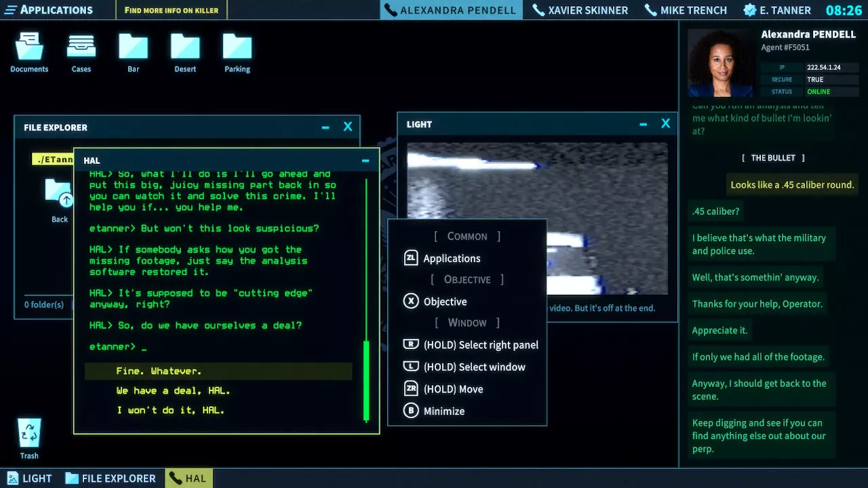868x488 pixels.
Task: Click 'If only we had all of the footage.'
Action: (x=758, y=357)
